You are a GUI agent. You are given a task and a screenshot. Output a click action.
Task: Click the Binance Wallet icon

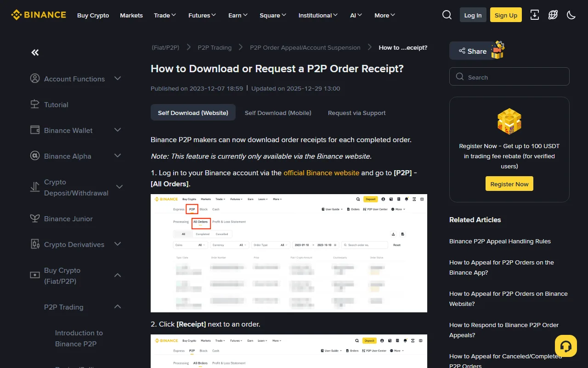coord(35,130)
